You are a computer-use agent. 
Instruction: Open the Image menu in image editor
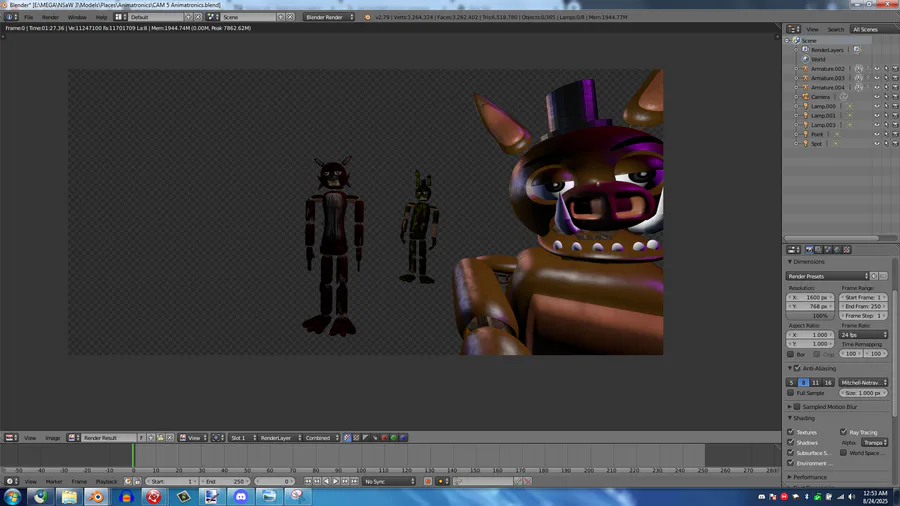pos(52,438)
